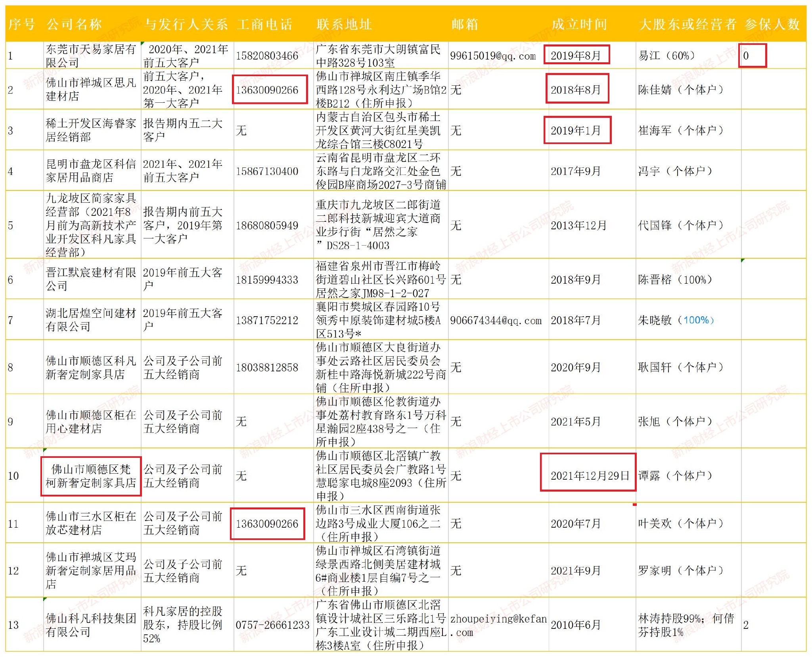Image resolution: width=812 pixels, height=657 pixels.
Task: Select email 99615019@qq.com
Action: [x=493, y=56]
